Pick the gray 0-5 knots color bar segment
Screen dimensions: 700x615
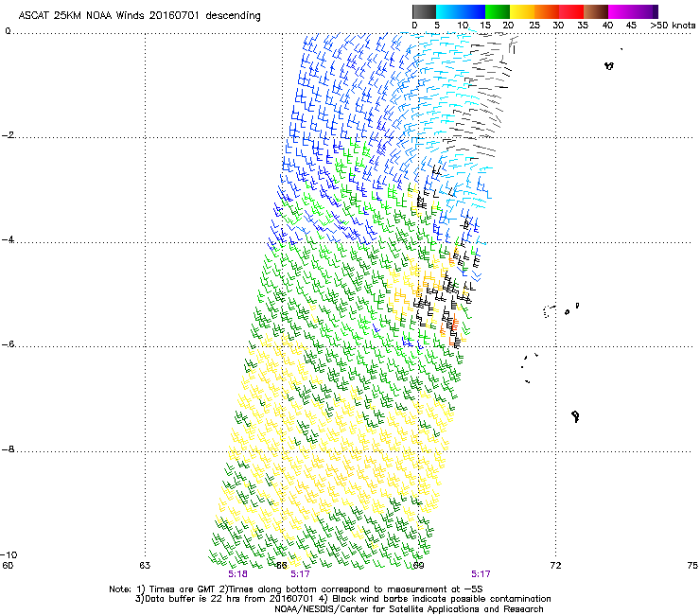(424, 11)
